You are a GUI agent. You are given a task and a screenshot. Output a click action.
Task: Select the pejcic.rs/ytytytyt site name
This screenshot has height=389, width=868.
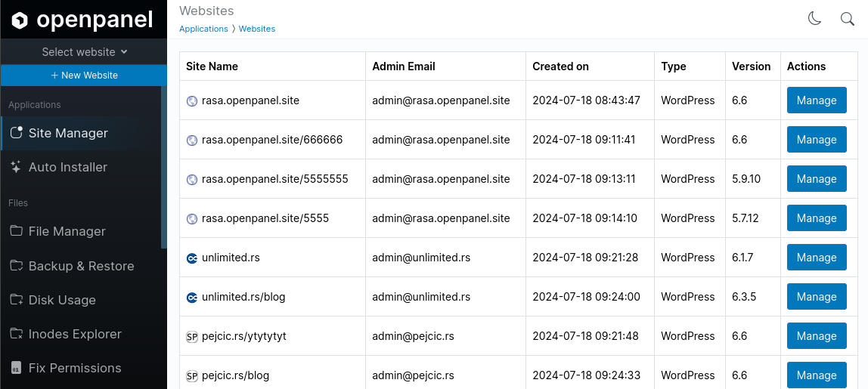(x=244, y=336)
